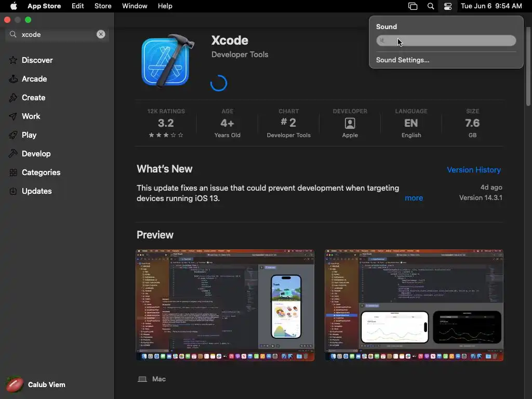This screenshot has height=399, width=532.
Task: Click the download progress spinner
Action: (x=219, y=83)
